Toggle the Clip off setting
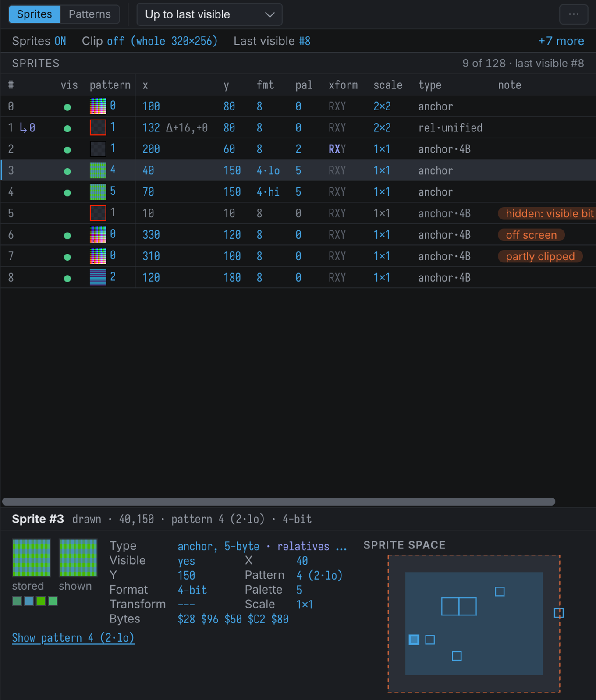 coord(149,41)
